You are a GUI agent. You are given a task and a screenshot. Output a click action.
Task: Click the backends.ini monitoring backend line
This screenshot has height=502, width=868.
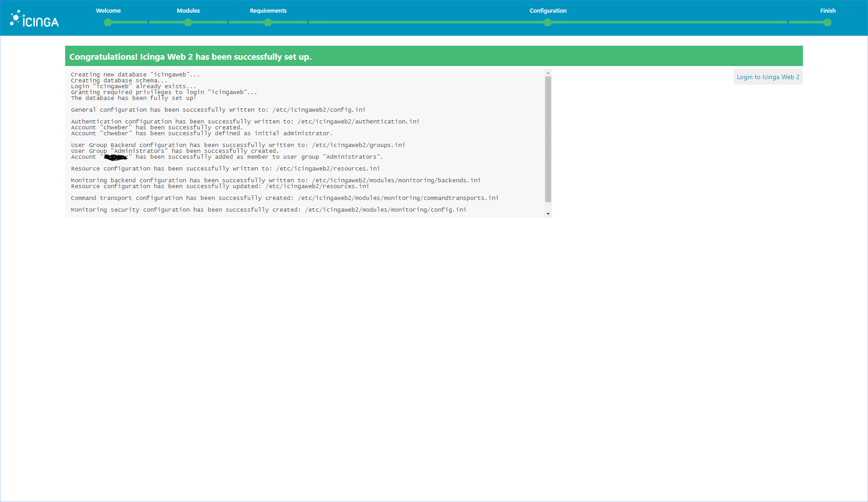tap(276, 180)
